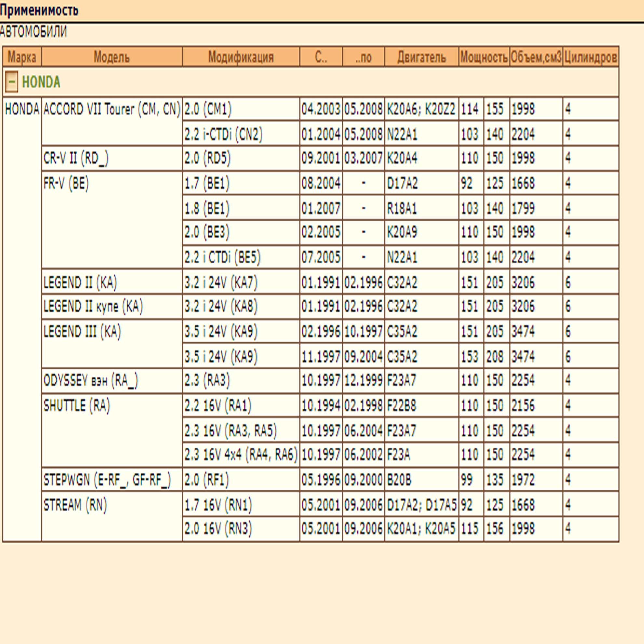This screenshot has height=644, width=644.
Task: Select the Цилиндров column header
Action: click(x=591, y=57)
